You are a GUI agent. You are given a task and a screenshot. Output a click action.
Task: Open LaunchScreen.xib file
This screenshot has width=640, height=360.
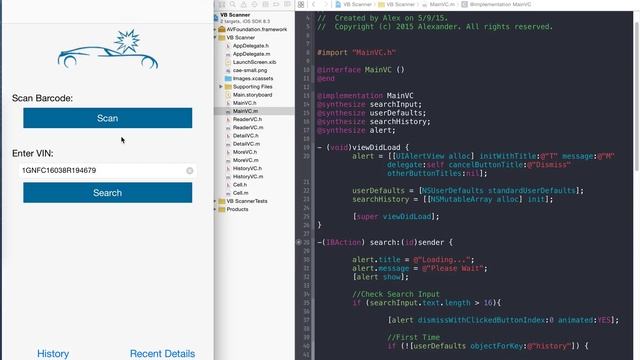254,62
